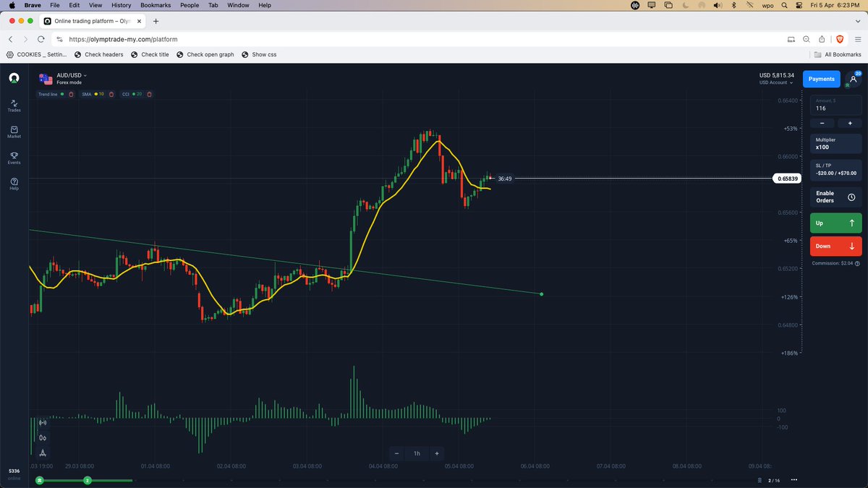This screenshot has height=488, width=868.
Task: Open commission info question mark
Action: point(857,263)
